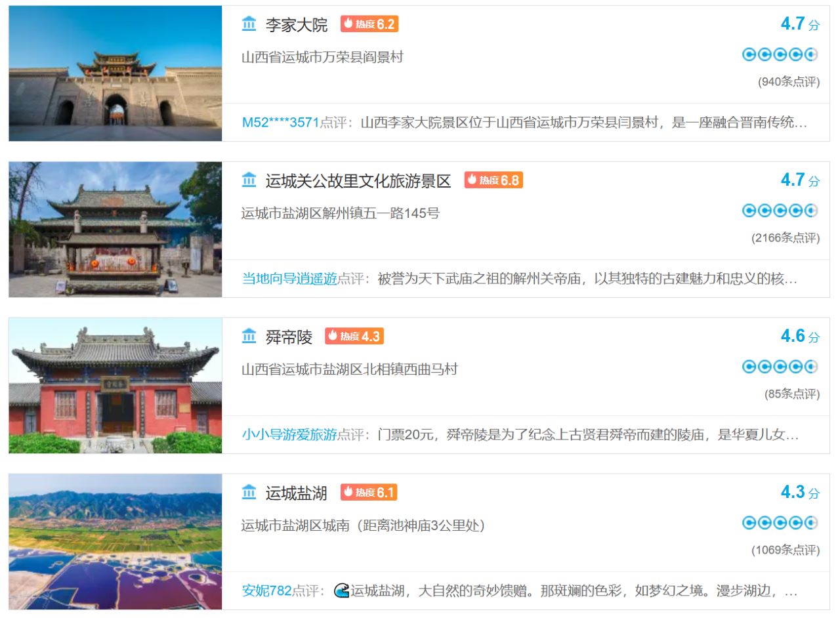Open the 2166条点评 review count
The image size is (840, 618).
(786, 238)
